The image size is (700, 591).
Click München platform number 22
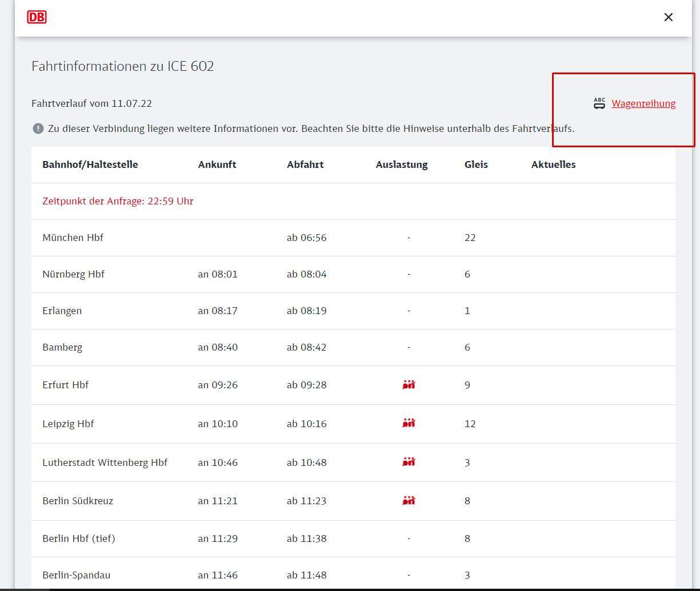470,238
